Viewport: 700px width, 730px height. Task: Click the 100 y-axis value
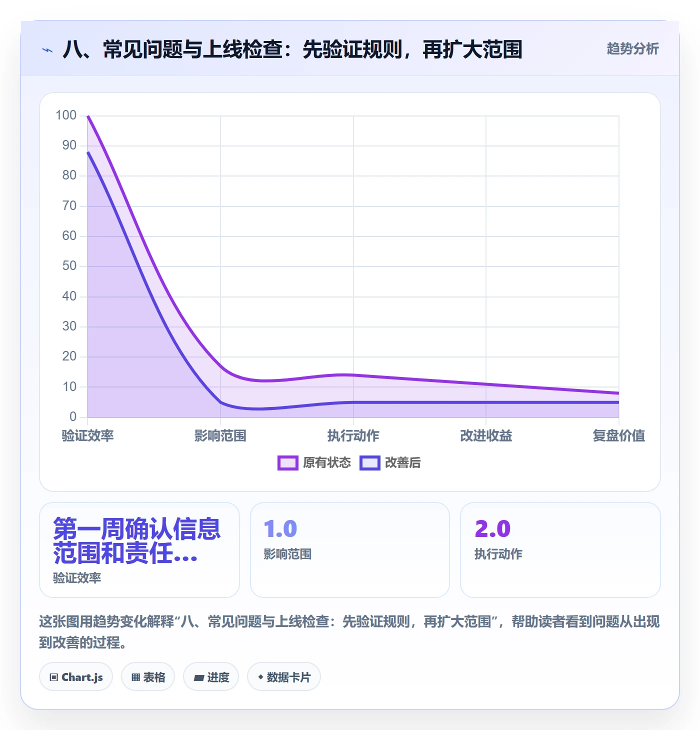point(66,115)
